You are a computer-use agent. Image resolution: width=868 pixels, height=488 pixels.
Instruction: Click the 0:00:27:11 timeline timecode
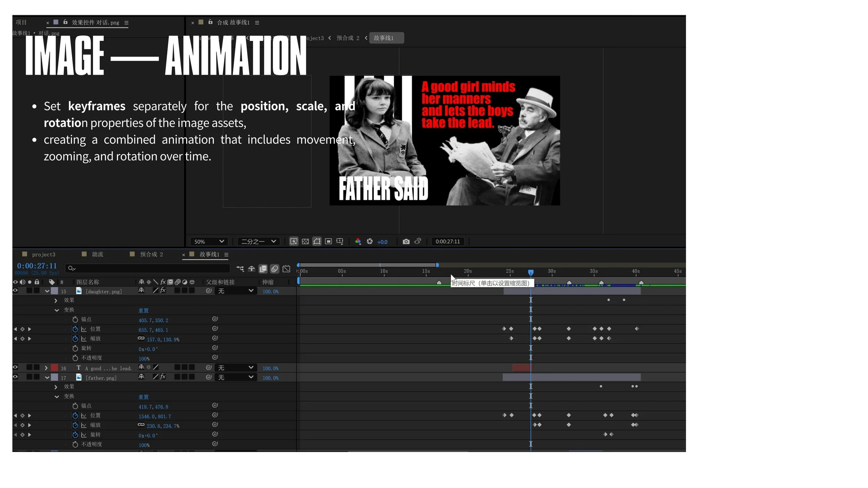coord(37,266)
